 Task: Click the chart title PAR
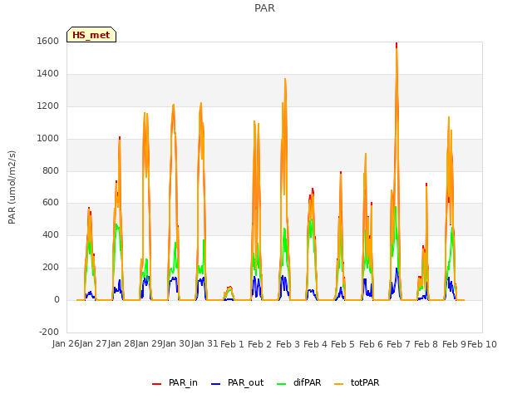click(264, 8)
